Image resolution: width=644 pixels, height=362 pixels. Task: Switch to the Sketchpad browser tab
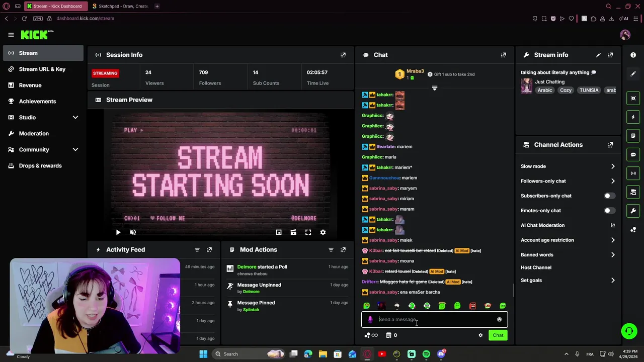pos(122,6)
